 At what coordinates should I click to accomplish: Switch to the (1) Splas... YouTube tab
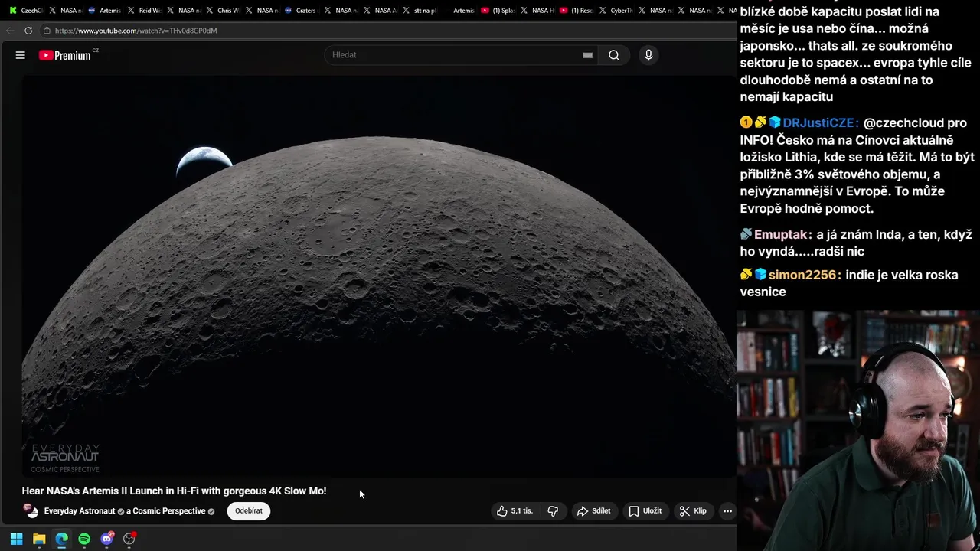(498, 11)
